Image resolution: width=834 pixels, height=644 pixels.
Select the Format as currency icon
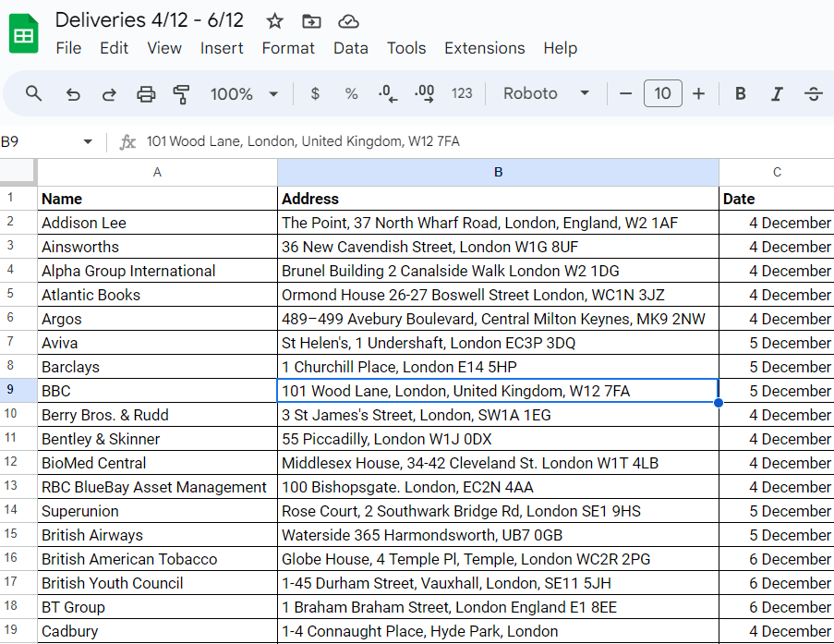click(x=313, y=93)
